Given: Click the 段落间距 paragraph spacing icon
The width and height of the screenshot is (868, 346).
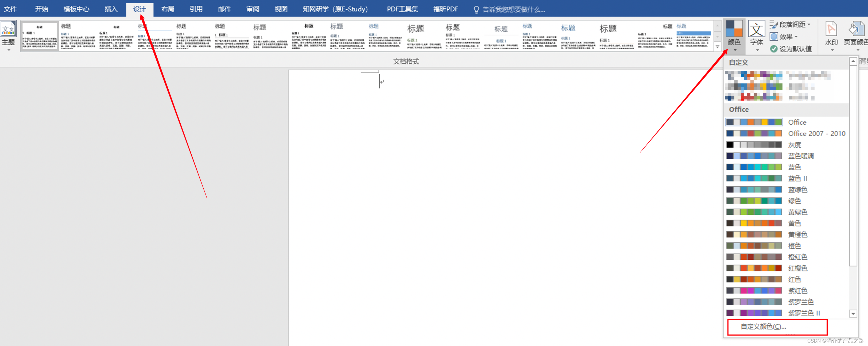Looking at the screenshot, I should (x=774, y=25).
